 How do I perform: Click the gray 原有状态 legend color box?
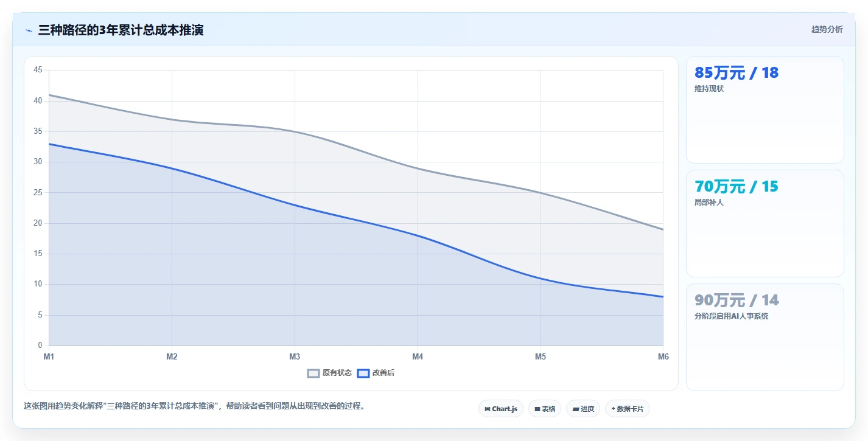click(313, 373)
